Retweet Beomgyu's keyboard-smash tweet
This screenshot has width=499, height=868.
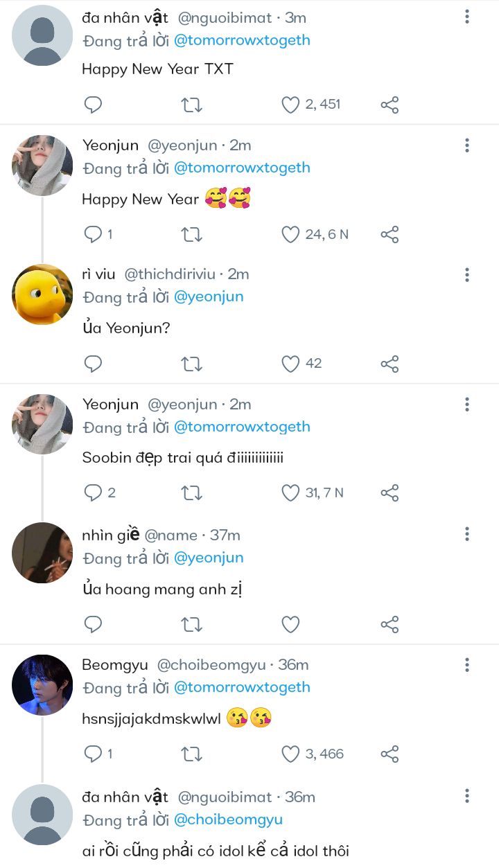point(191,754)
